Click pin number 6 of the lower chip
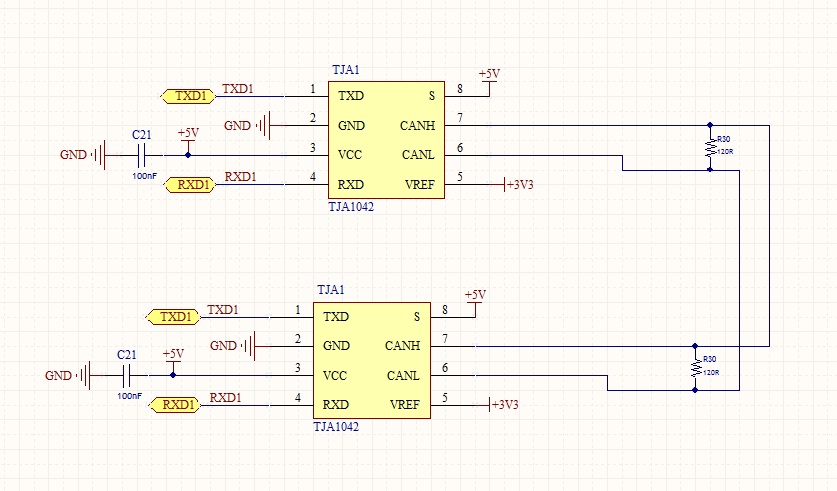This screenshot has height=491, width=837. 445,368
